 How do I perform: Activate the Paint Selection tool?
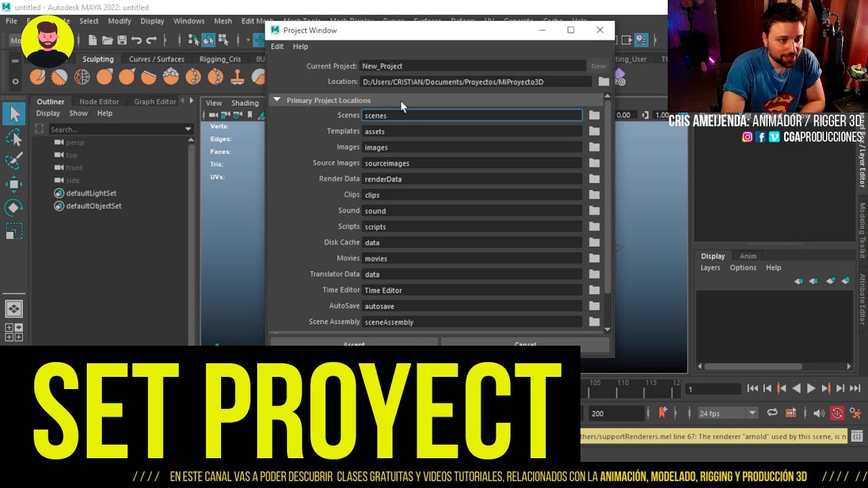pos(14,161)
